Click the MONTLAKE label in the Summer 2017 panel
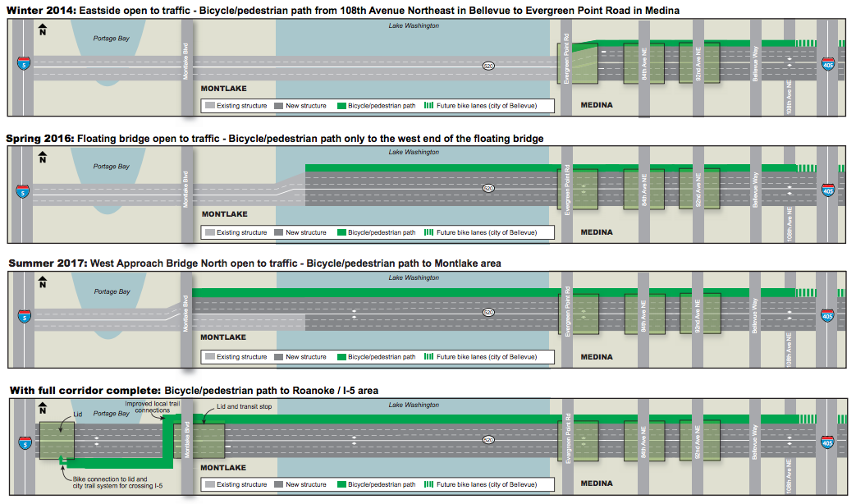 pyautogui.click(x=223, y=337)
